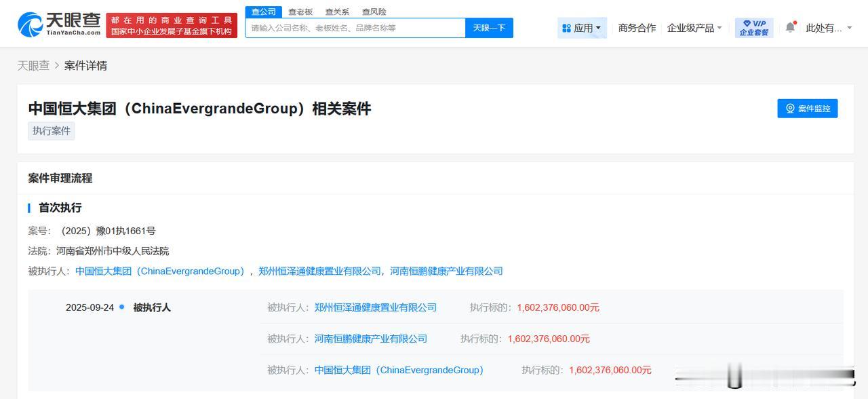The width and height of the screenshot is (868, 399).
Task: Open the 商务合作 menu item
Action: pyautogui.click(x=637, y=28)
